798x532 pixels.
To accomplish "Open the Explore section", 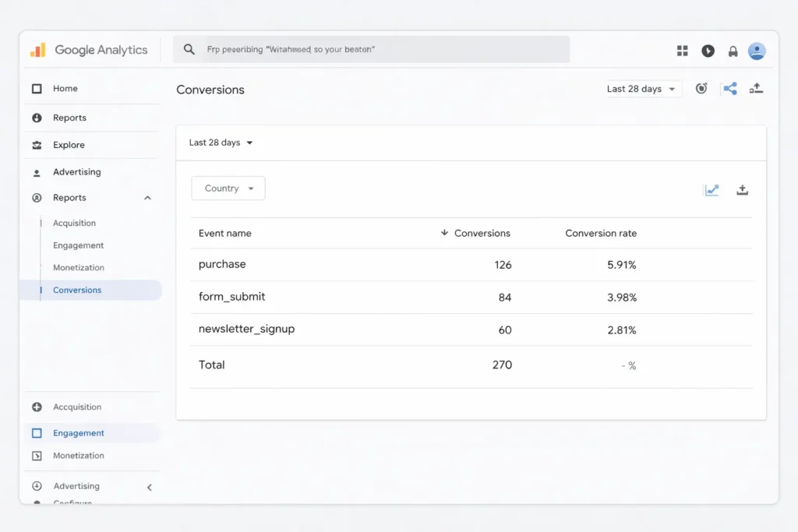I will click(67, 144).
